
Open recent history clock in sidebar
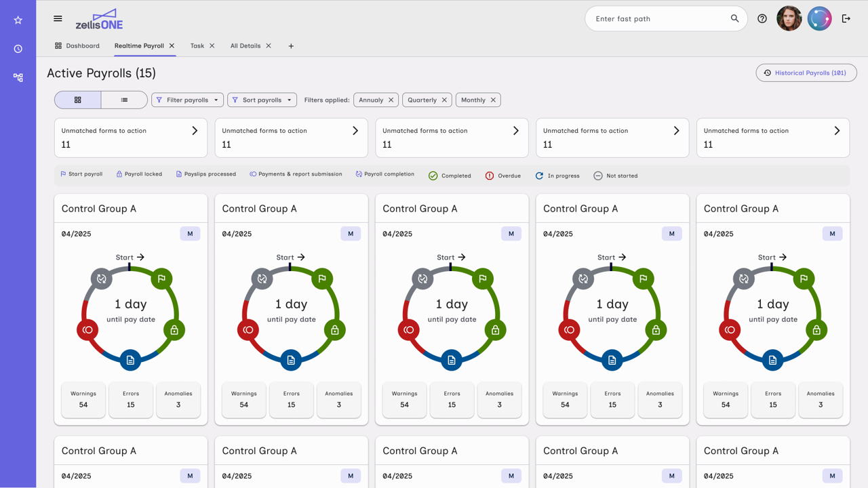tap(18, 49)
